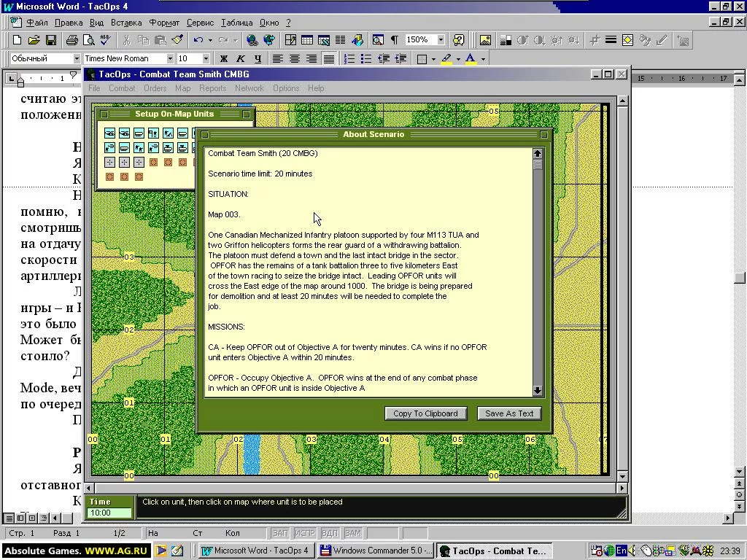Apply the yellow highlight marker color
Screen dimensions: 747x560
click(x=446, y=59)
